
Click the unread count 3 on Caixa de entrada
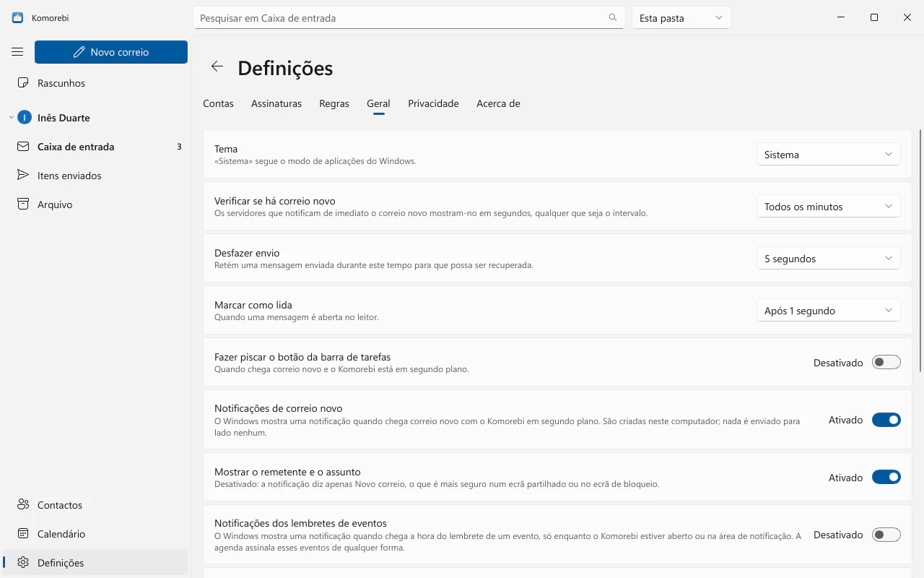click(179, 147)
